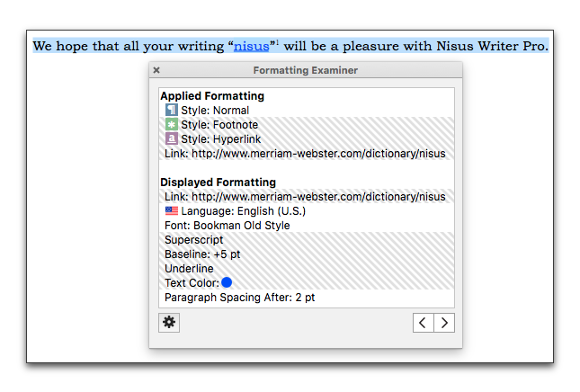Select the Underline formatting row

(307, 269)
